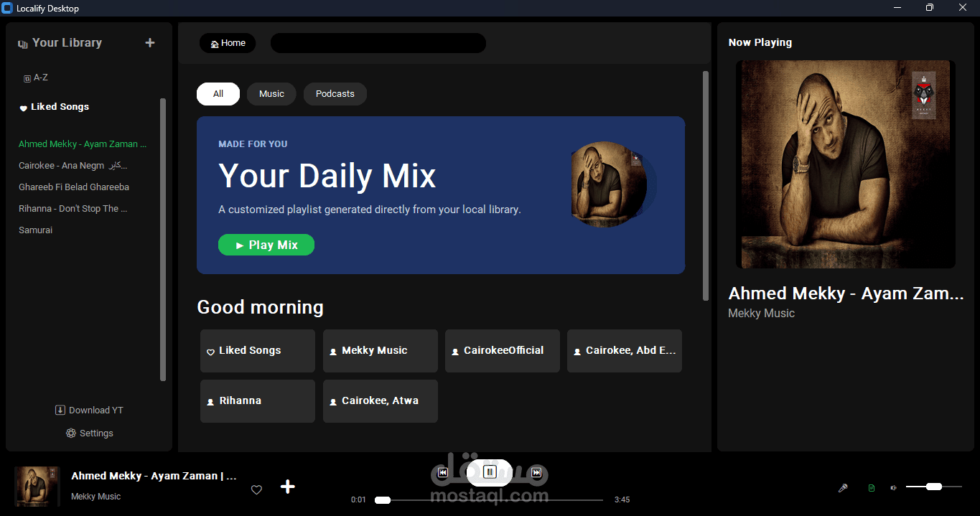Click the microphone lyrics icon
Viewport: 980px width, 516px height.
[x=843, y=488]
